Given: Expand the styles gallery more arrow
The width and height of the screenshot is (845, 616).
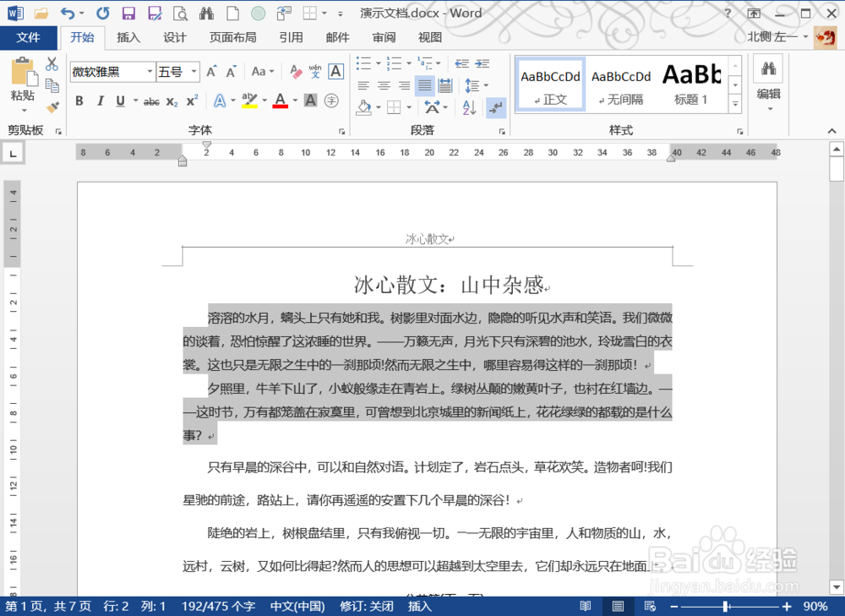Looking at the screenshot, I should (x=735, y=104).
